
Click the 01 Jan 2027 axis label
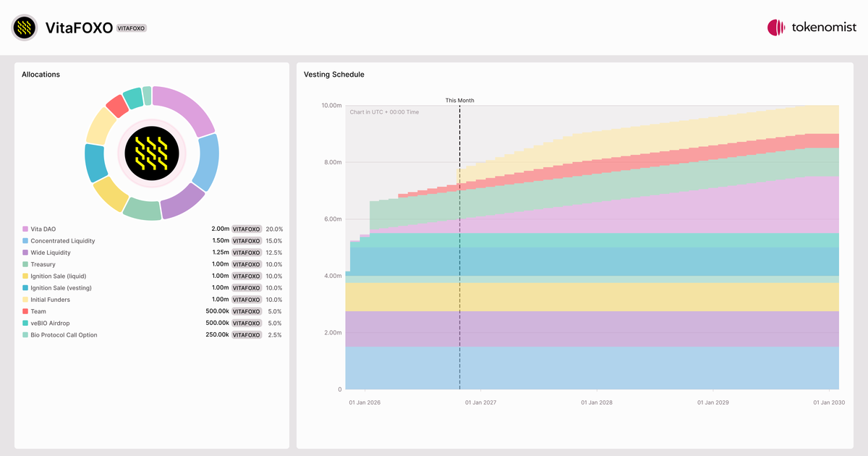point(480,402)
